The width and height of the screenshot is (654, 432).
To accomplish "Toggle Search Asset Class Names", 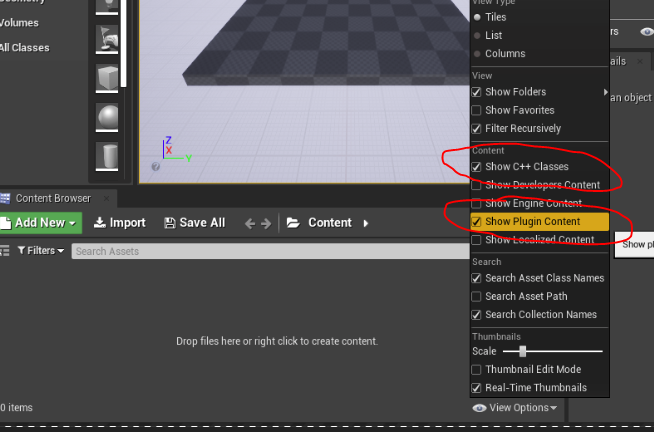I will (476, 278).
